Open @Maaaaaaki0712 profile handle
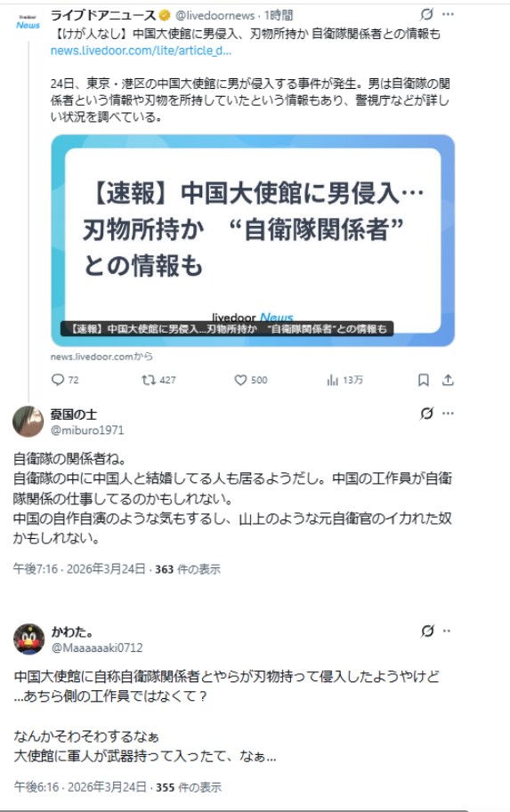Image resolution: width=510 pixels, height=812 pixels. point(97,647)
